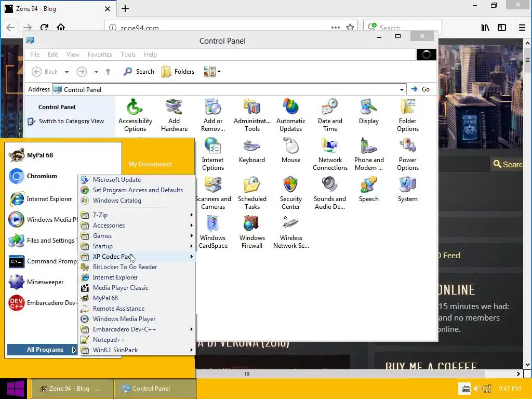Launch Media Player Classic
Viewport: 532px width, 399px height.
(x=137, y=288)
